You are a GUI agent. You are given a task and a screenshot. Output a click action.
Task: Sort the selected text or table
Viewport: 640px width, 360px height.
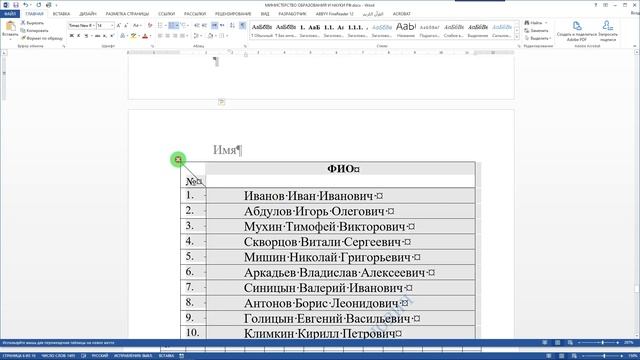click(232, 25)
